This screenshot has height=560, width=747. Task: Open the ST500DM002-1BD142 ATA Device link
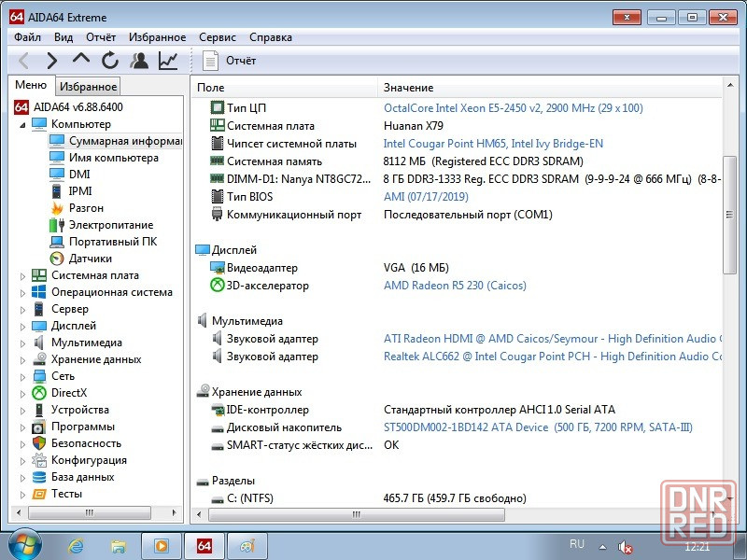coord(538,427)
